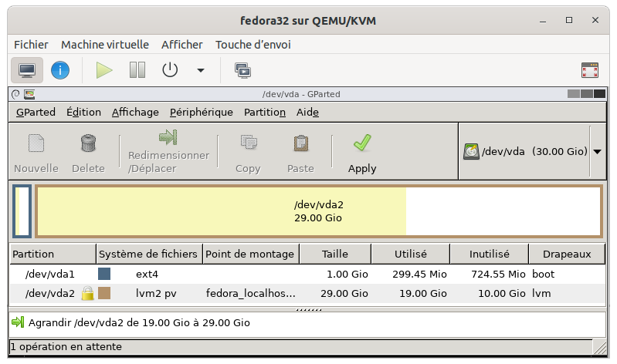Open the Machine virtuelle menu
Screen dimensions: 617x364
(x=105, y=45)
